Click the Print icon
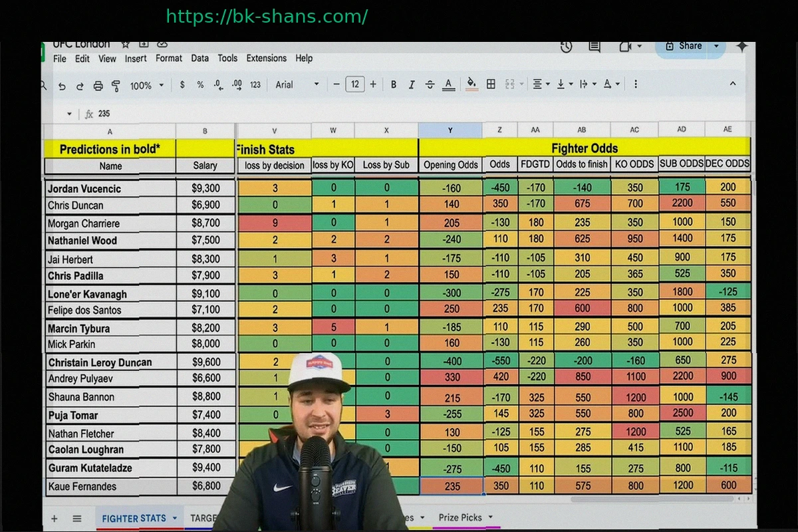This screenshot has width=798, height=532. pyautogui.click(x=98, y=86)
